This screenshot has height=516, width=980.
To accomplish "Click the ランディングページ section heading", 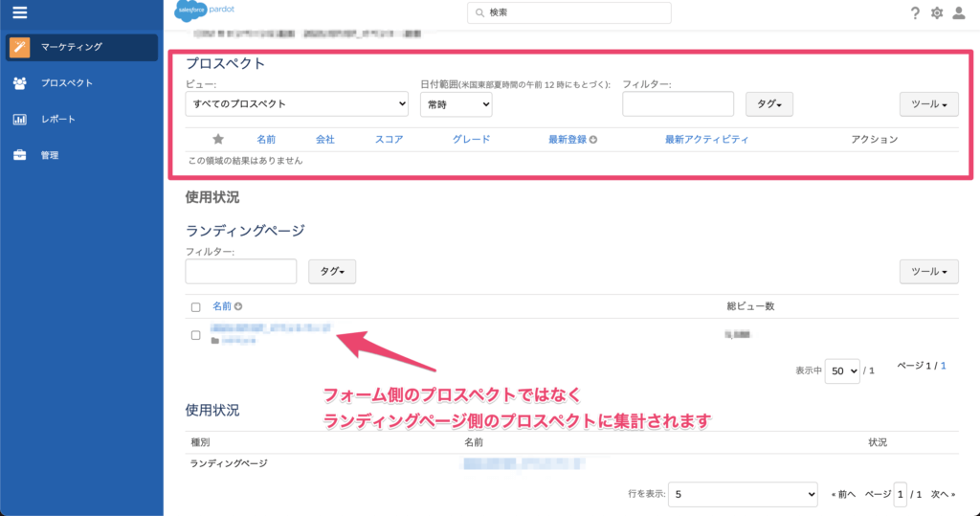I will [245, 231].
